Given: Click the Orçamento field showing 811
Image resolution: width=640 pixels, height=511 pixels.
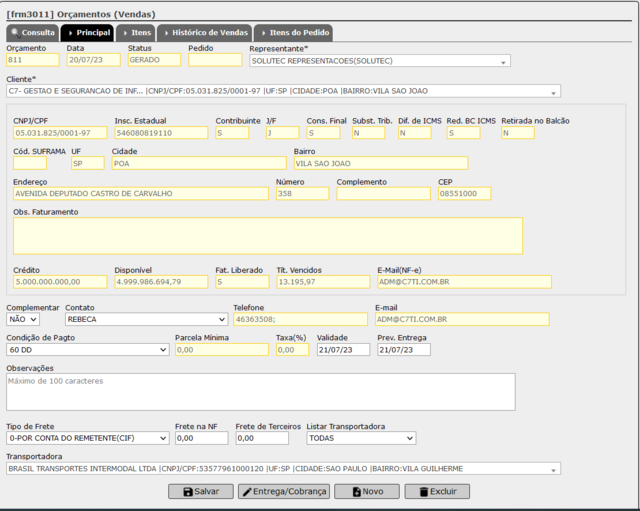Looking at the screenshot, I should [x=33, y=60].
